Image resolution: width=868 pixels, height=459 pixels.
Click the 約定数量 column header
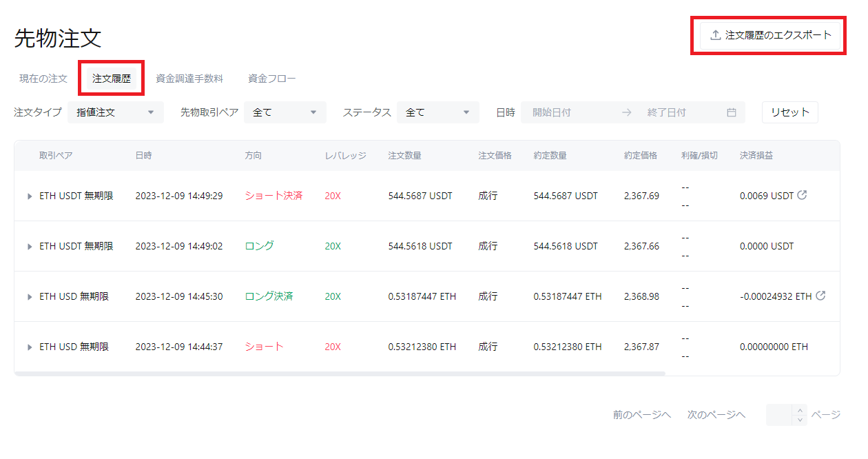(550, 156)
